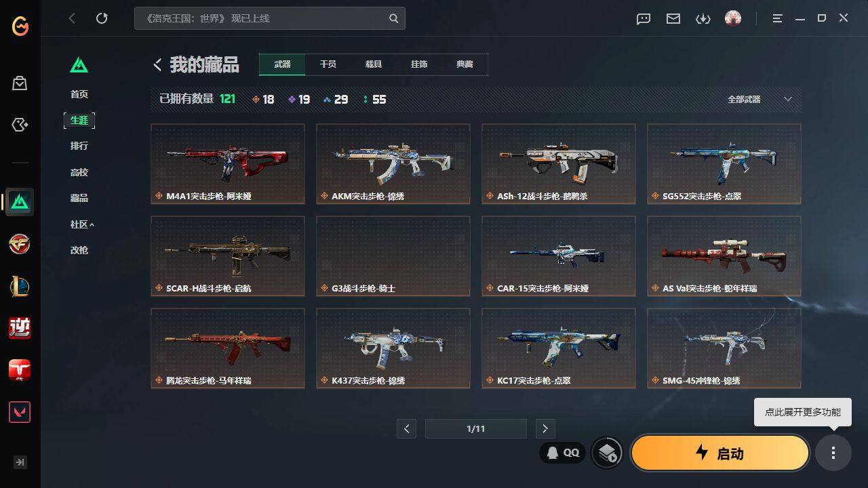
Task: Expand the 全部武器 filter dropdown
Action: [x=759, y=99]
